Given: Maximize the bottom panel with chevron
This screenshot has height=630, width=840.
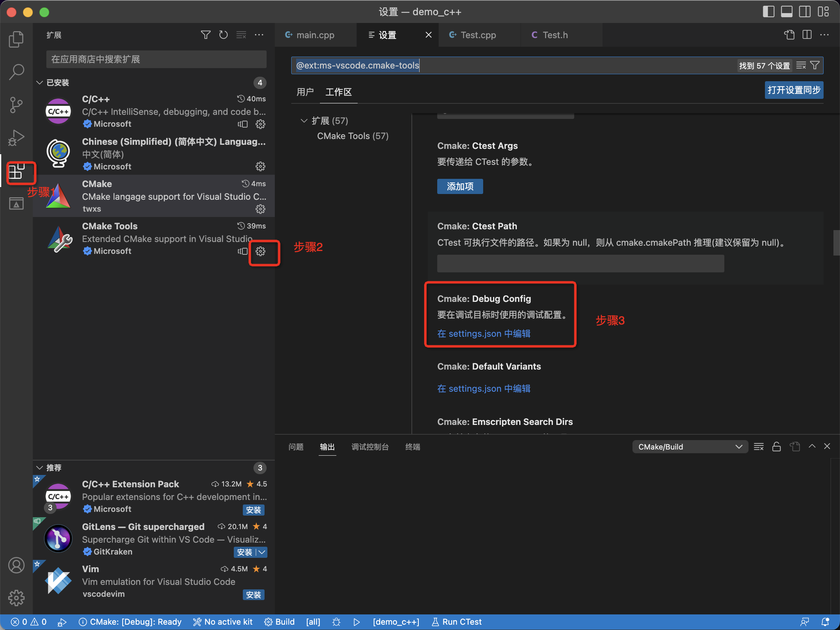Looking at the screenshot, I should pyautogui.click(x=812, y=446).
